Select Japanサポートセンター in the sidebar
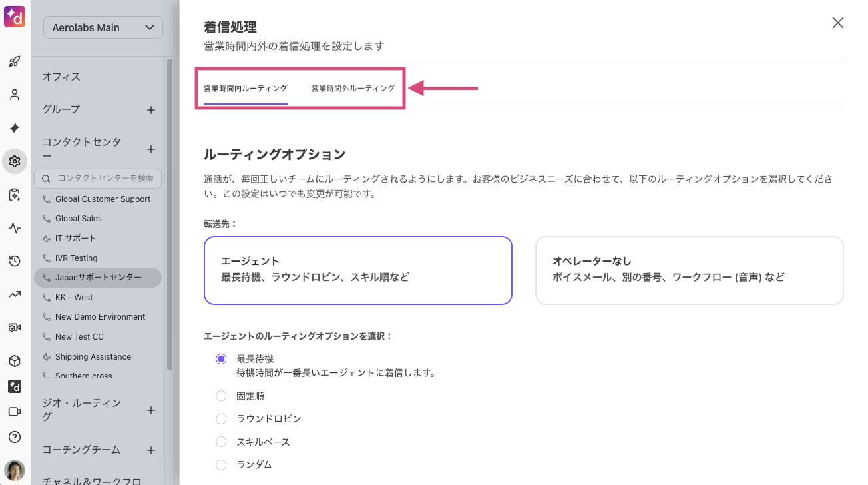 [x=98, y=278]
